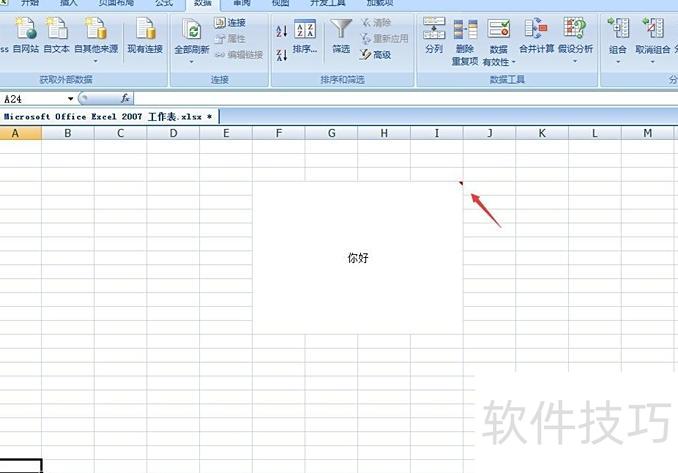The width and height of the screenshot is (678, 473).
Task: Click the fx Insert Function button
Action: [x=125, y=99]
